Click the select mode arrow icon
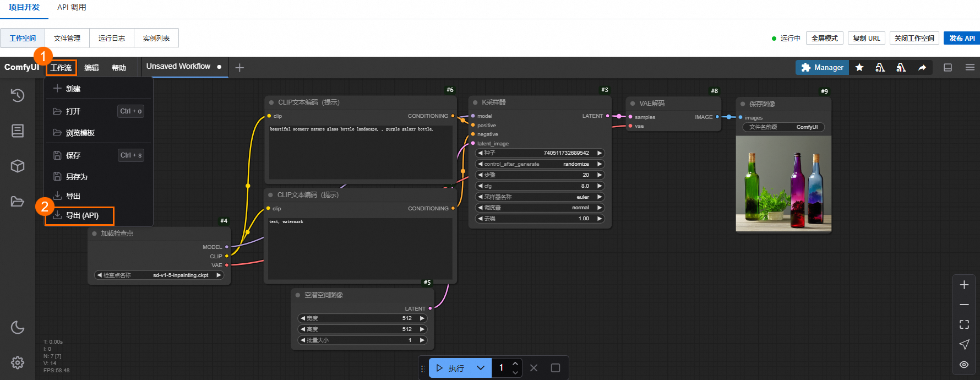Viewport: 980px width, 380px height. [964, 344]
